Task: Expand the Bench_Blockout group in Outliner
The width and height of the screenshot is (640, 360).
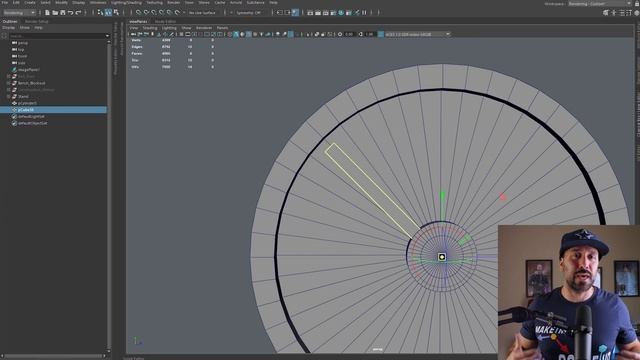Action: (9, 83)
